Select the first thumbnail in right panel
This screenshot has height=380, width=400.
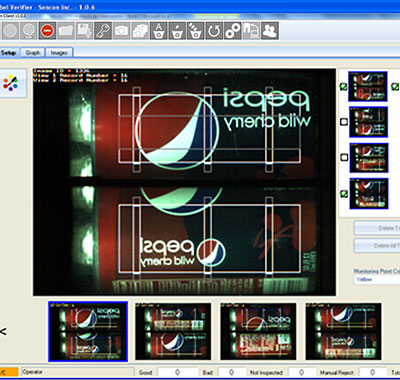coord(368,86)
